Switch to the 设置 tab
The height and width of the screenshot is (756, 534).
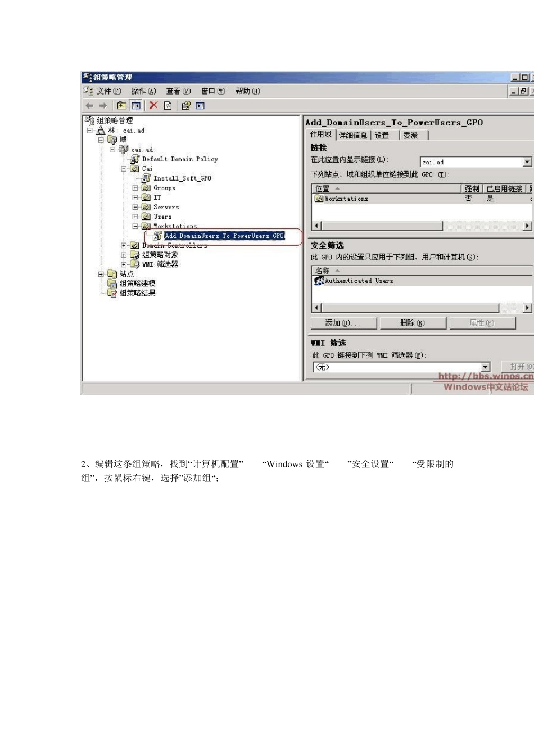(382, 135)
